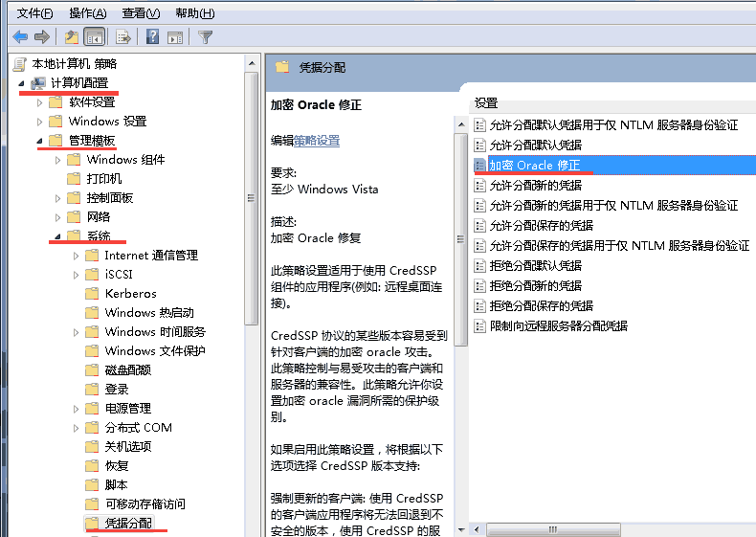Expand the Windows 设置 tree node
Viewport: 756px width, 537px height.
tap(39, 122)
